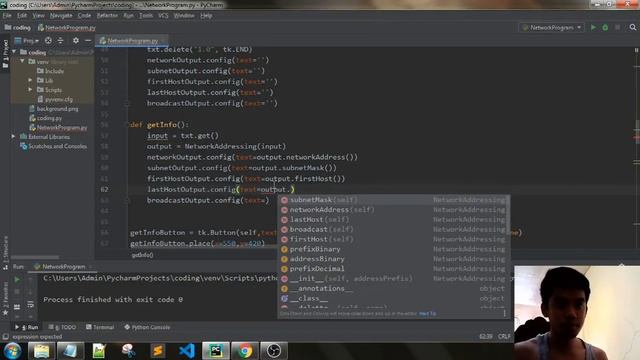Open the Navigate menu
This screenshot has width=640, height=360.
pyautogui.click(x=61, y=16)
